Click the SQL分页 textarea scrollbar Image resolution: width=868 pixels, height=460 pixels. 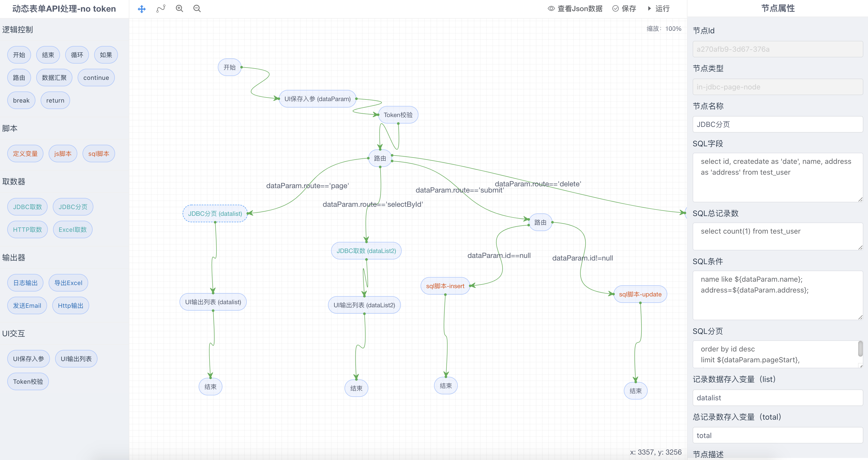click(x=860, y=349)
